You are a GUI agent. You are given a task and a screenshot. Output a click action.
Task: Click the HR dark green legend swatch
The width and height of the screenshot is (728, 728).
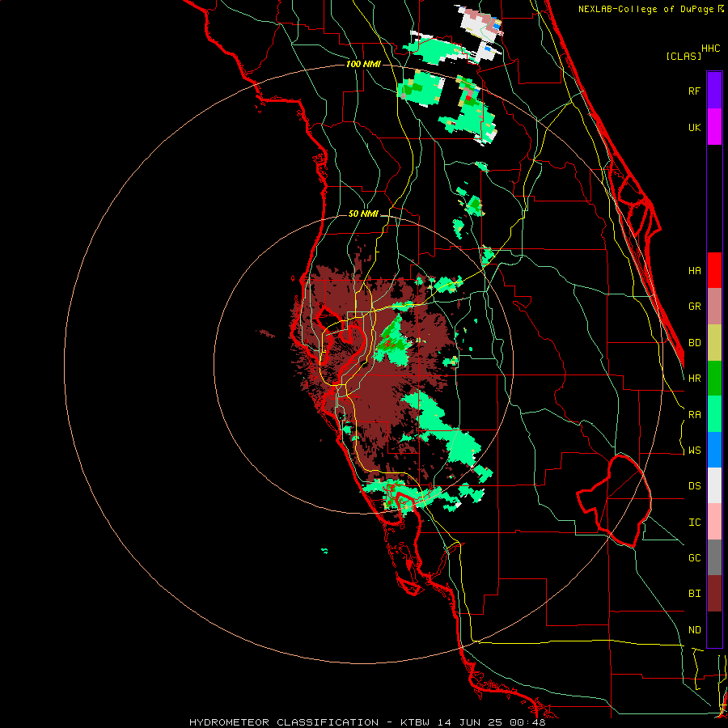click(x=714, y=379)
